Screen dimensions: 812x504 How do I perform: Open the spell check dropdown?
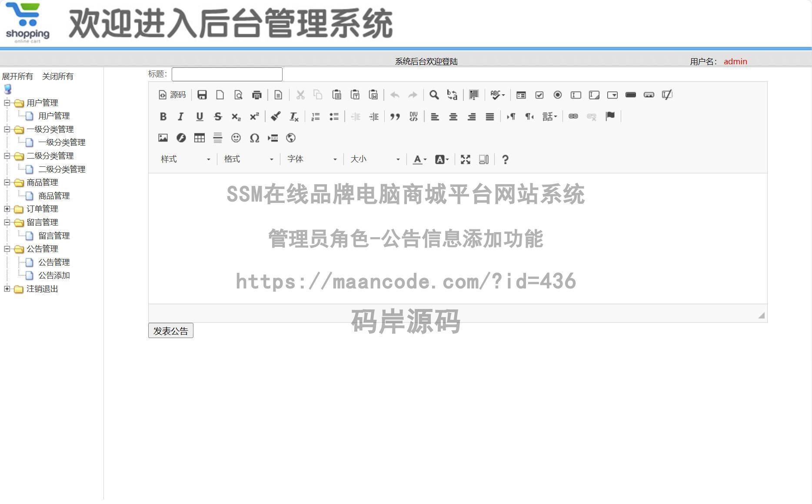pyautogui.click(x=497, y=95)
